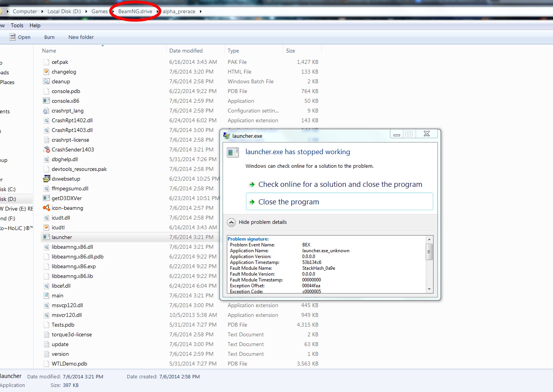Click the cef.pak file icon
This screenshot has height=392, width=553.
tap(46, 62)
